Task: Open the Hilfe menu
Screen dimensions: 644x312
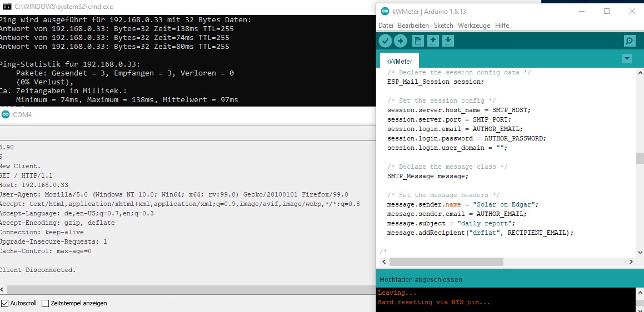Action: tap(502, 26)
